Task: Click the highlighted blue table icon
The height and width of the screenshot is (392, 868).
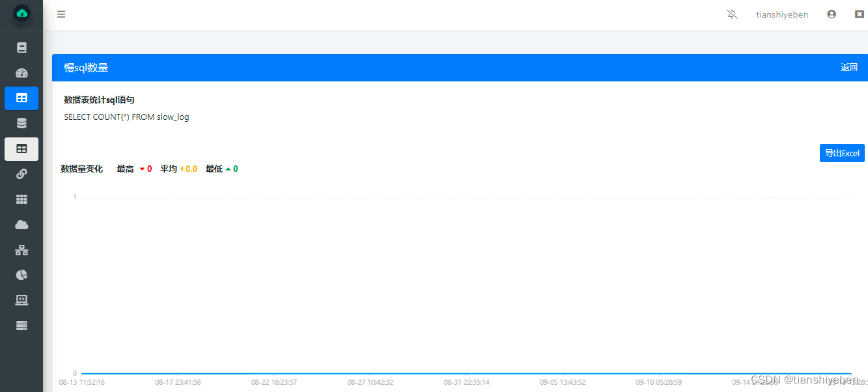Action: tap(21, 98)
